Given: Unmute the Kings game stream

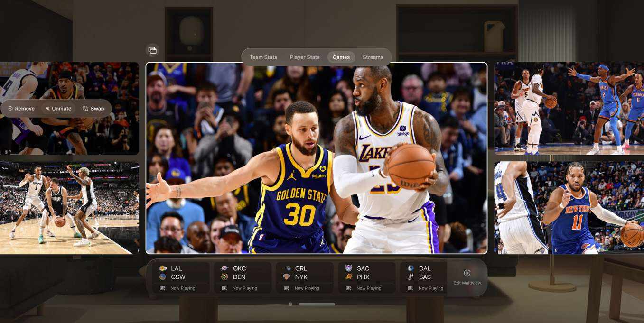Looking at the screenshot, I should 58,109.
